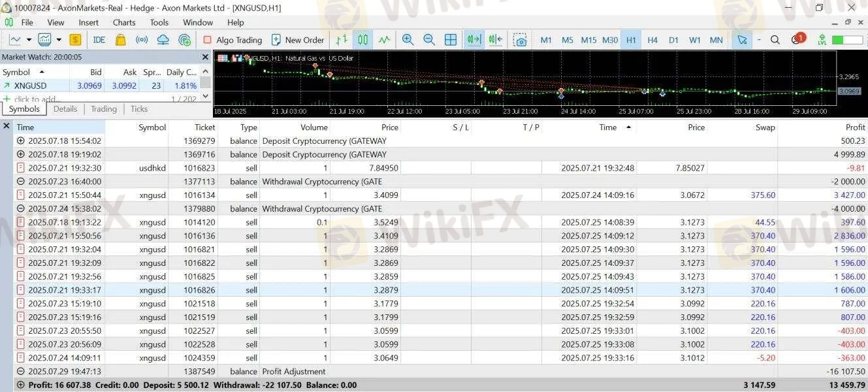Click the copy trading target icon
Viewport: 868px width, 392px height.
click(184, 40)
